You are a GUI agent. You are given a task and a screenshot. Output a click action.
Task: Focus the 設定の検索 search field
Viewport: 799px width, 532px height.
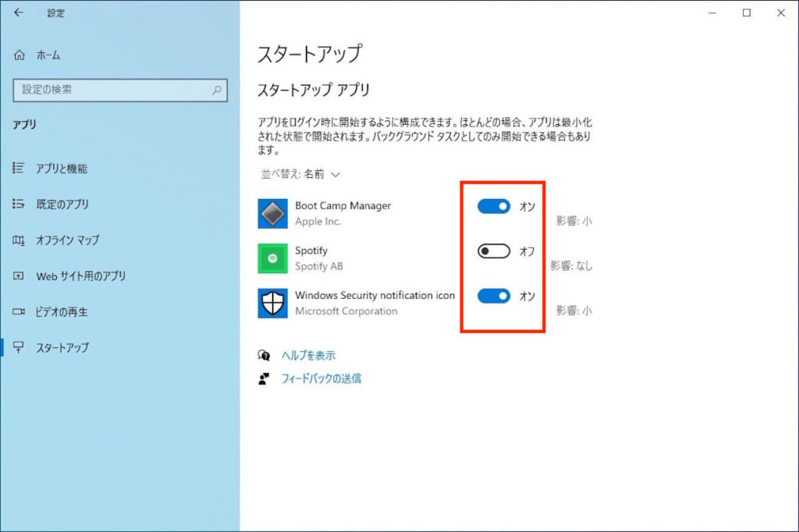click(x=120, y=90)
